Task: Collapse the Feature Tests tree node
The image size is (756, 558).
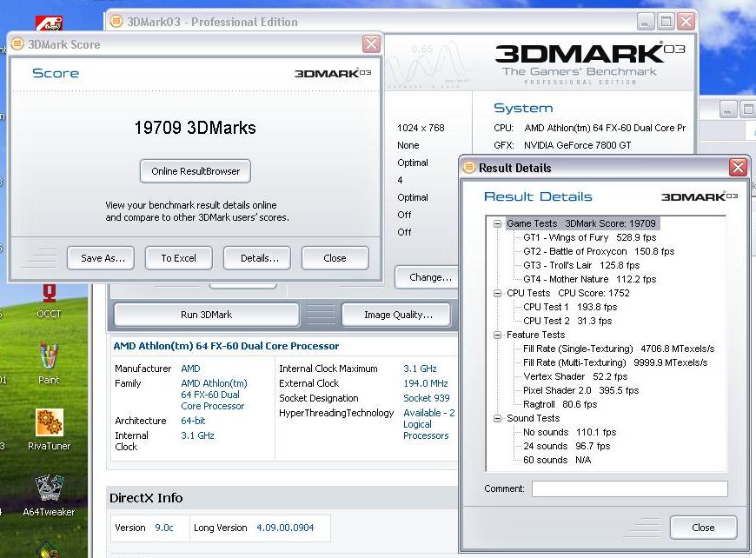Action: (x=498, y=335)
